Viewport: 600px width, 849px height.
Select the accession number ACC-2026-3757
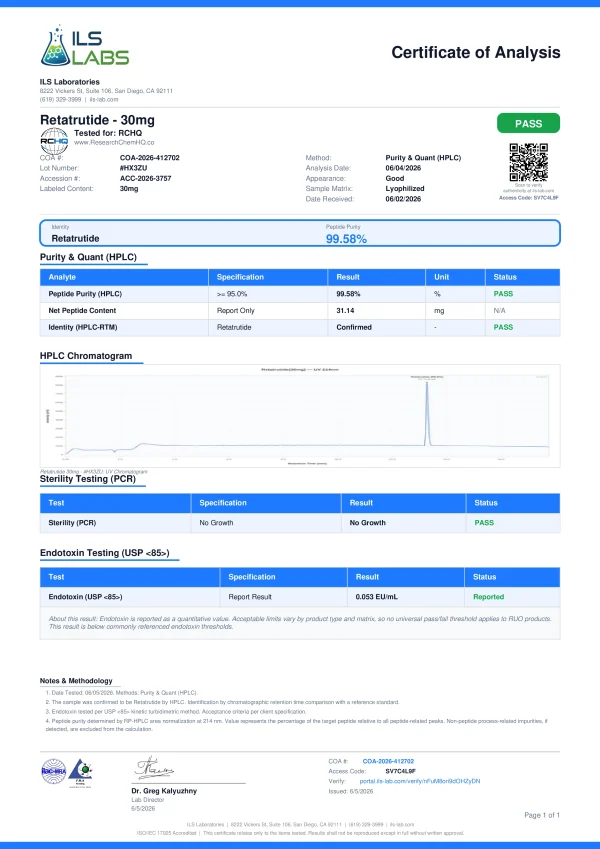click(145, 178)
